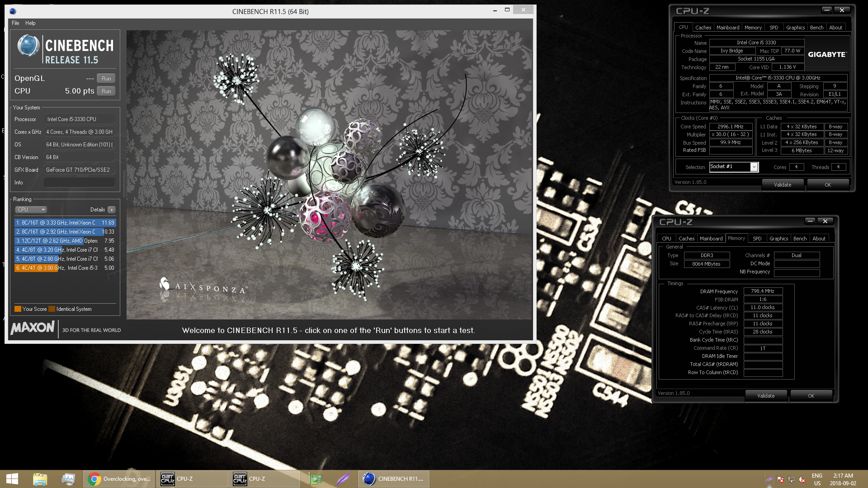Open Caches tab in bottom CPU-Z window
The width and height of the screenshot is (868, 488).
(686, 239)
